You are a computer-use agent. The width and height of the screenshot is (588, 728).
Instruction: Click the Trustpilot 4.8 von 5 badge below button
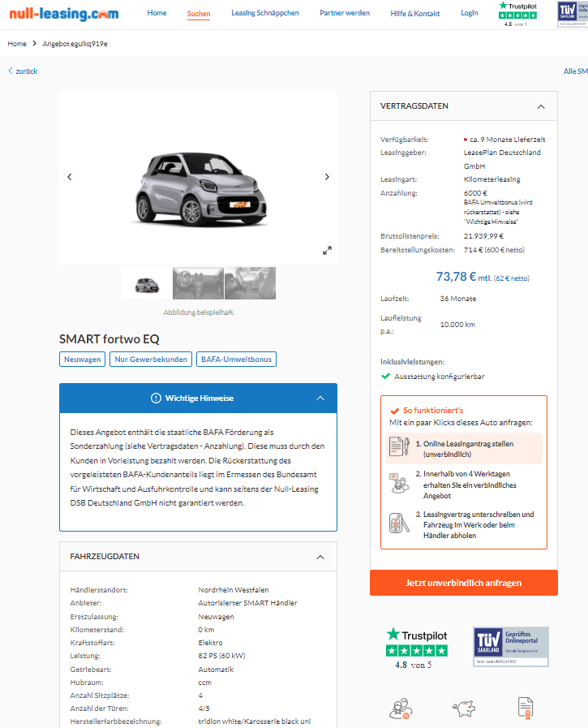pos(417,648)
